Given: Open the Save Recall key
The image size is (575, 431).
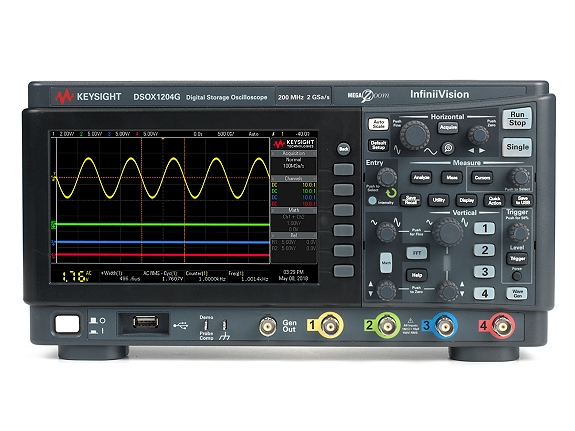Looking at the screenshot, I should 410,200.
